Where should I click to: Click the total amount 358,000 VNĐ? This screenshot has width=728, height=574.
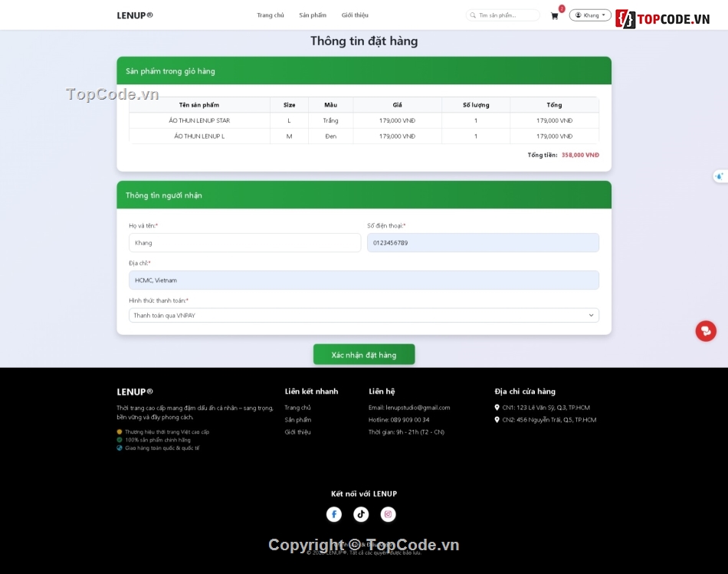[x=580, y=155]
